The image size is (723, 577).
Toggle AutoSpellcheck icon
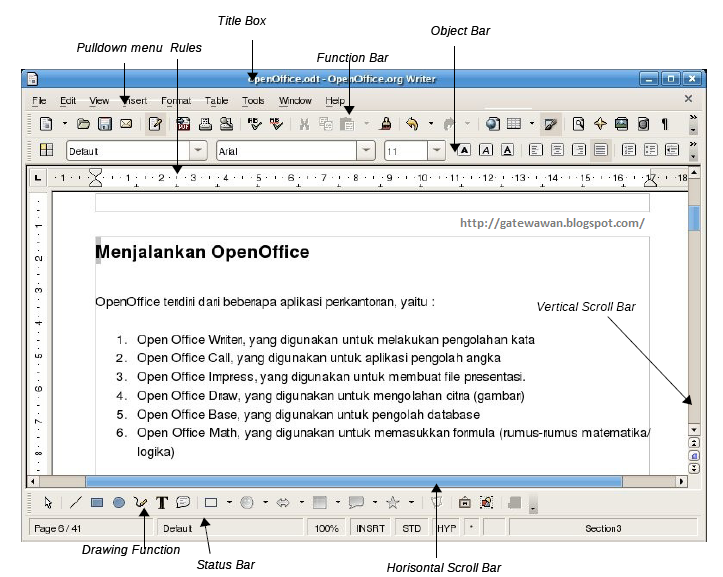(x=276, y=124)
